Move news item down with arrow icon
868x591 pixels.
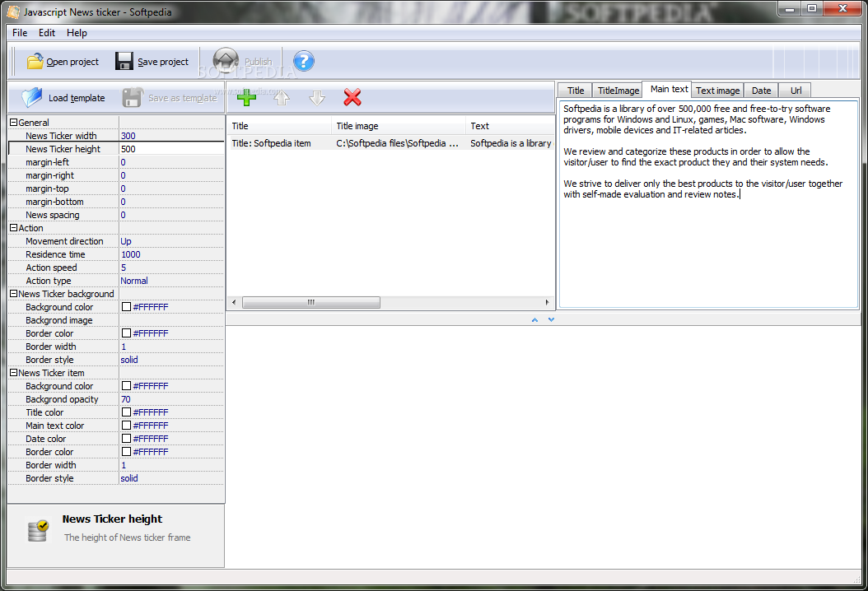pyautogui.click(x=317, y=98)
